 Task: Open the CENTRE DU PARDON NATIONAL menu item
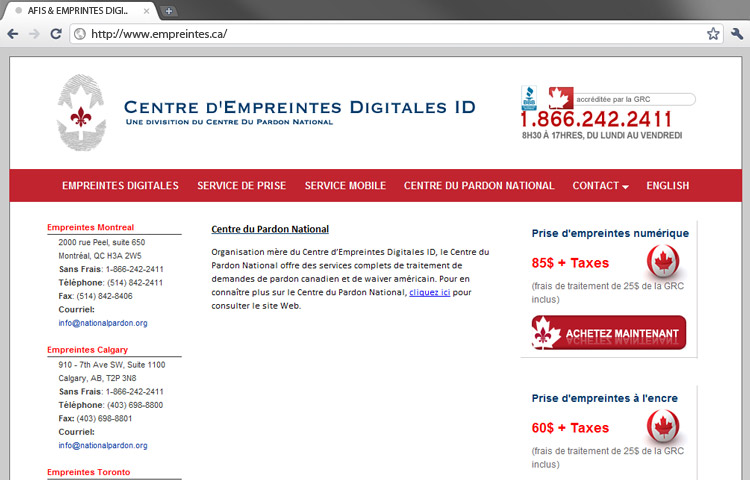479,185
